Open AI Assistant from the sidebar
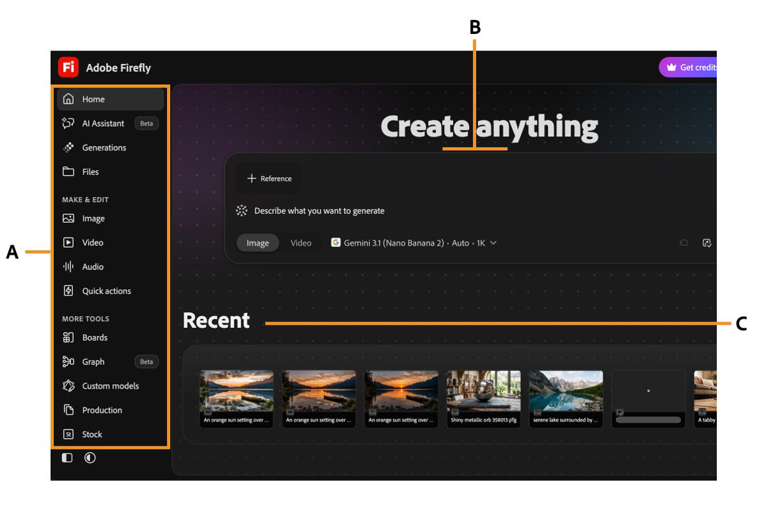 tap(110, 124)
